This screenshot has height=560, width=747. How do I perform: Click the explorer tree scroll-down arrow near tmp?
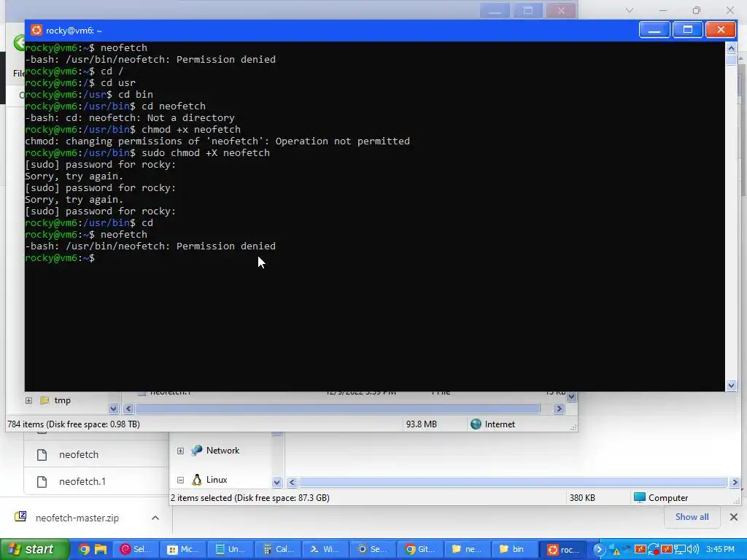(113, 408)
